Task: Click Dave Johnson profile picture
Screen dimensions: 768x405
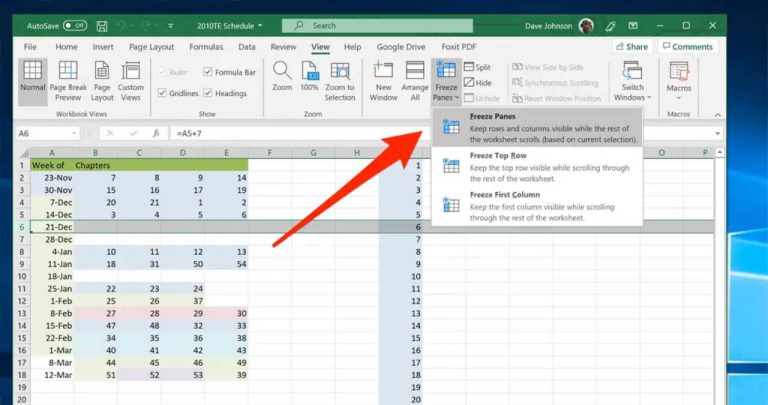Action: pyautogui.click(x=586, y=26)
